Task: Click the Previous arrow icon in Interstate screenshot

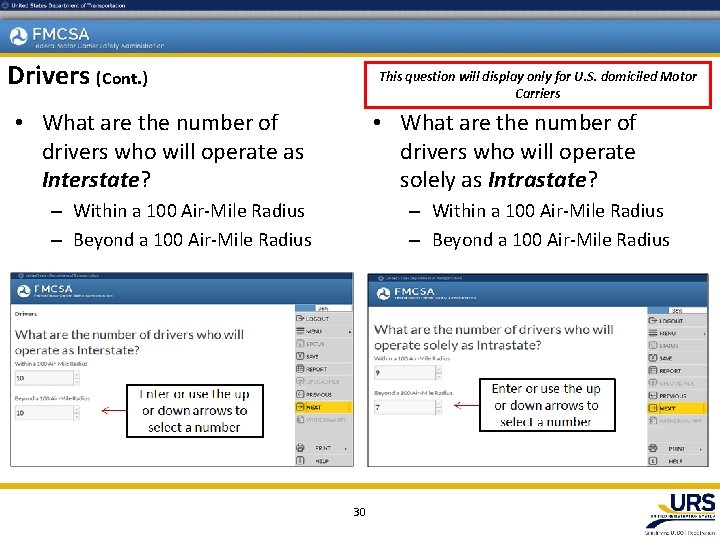Action: click(300, 394)
